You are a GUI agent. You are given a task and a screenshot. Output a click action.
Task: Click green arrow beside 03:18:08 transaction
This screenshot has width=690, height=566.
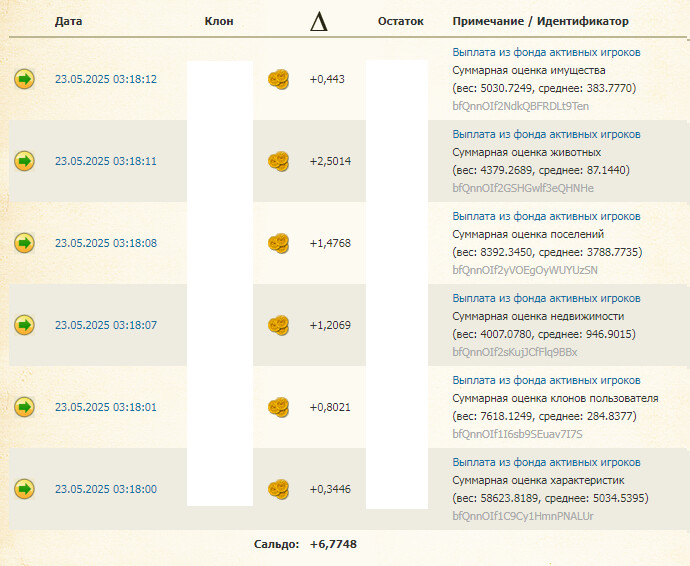(24, 243)
